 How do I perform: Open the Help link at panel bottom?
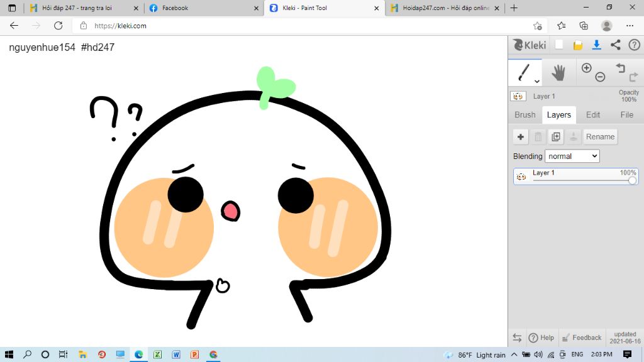(541, 337)
